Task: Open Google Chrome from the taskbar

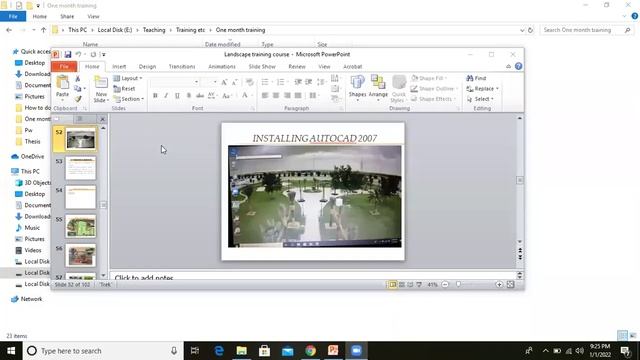Action: pyautogui.click(x=311, y=351)
